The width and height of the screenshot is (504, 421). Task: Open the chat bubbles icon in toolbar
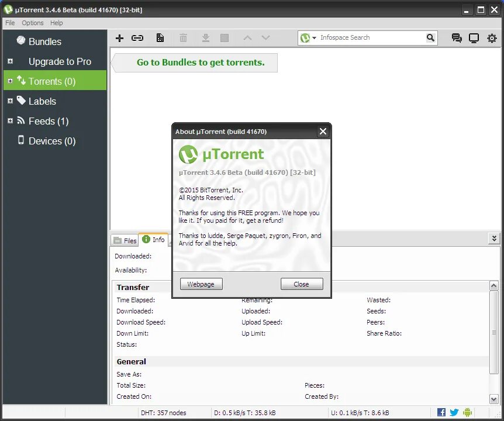pos(457,38)
